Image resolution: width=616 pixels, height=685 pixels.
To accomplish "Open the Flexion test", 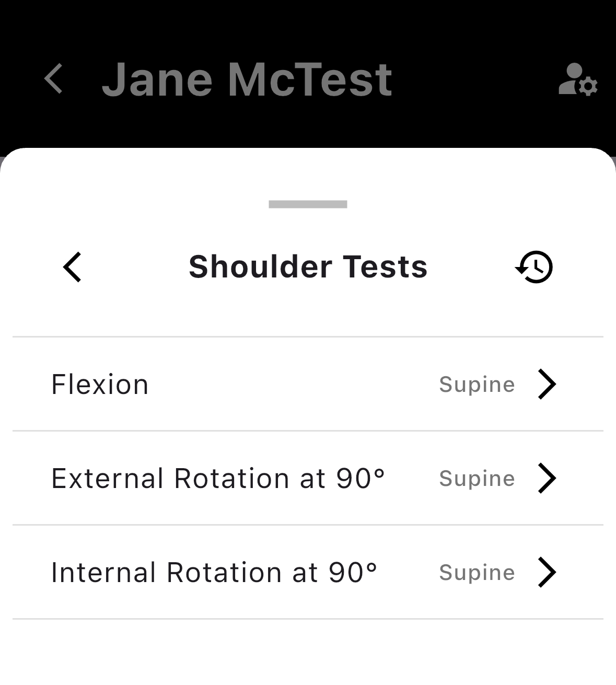I will [x=308, y=384].
